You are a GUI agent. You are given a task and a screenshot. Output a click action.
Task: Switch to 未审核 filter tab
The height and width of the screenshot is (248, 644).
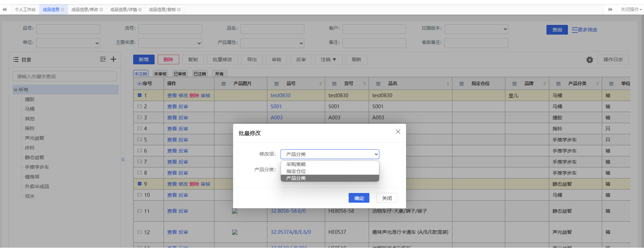[160, 74]
